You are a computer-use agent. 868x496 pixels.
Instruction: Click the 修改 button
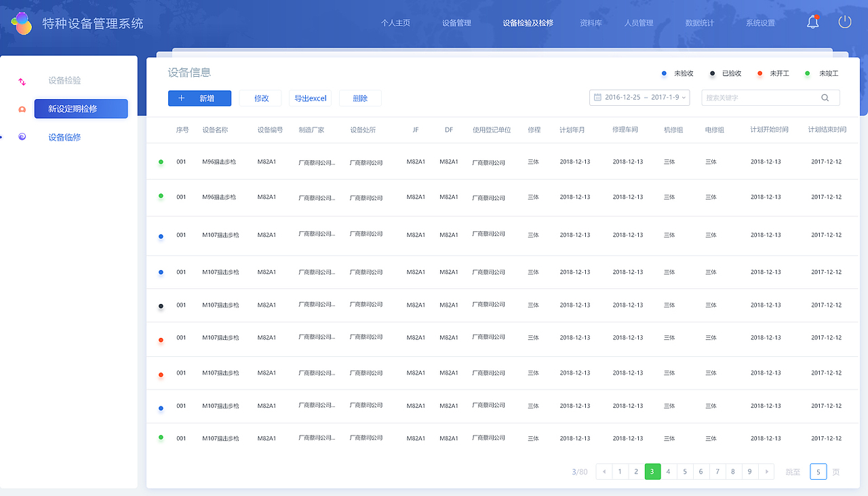pyautogui.click(x=260, y=98)
